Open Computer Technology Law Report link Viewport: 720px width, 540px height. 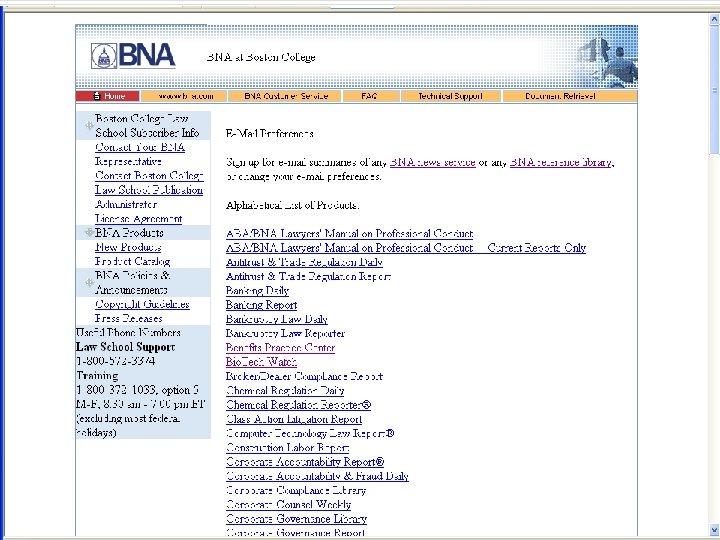tap(310, 433)
